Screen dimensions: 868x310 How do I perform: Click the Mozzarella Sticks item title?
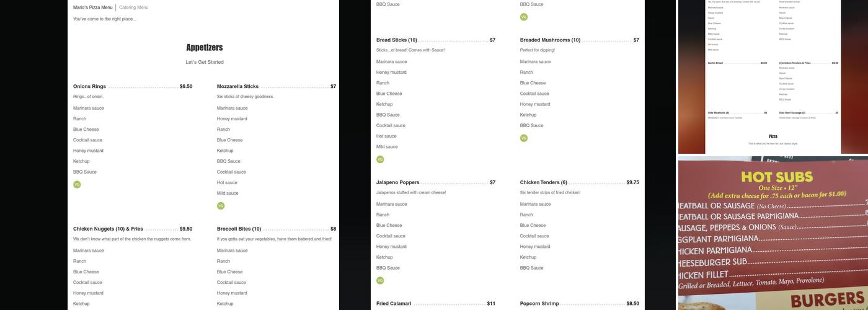coord(237,87)
